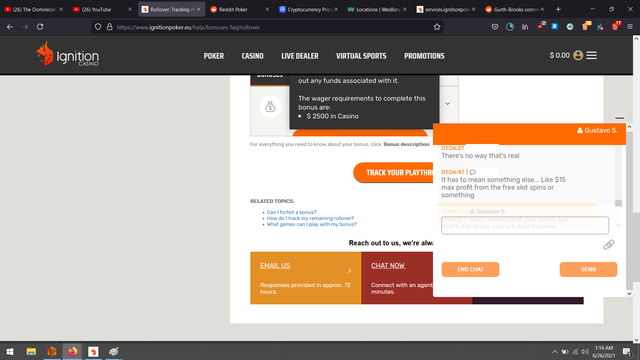640x360 pixels.
Task: Click the Gustavo S. agent name in chat header
Action: [597, 131]
